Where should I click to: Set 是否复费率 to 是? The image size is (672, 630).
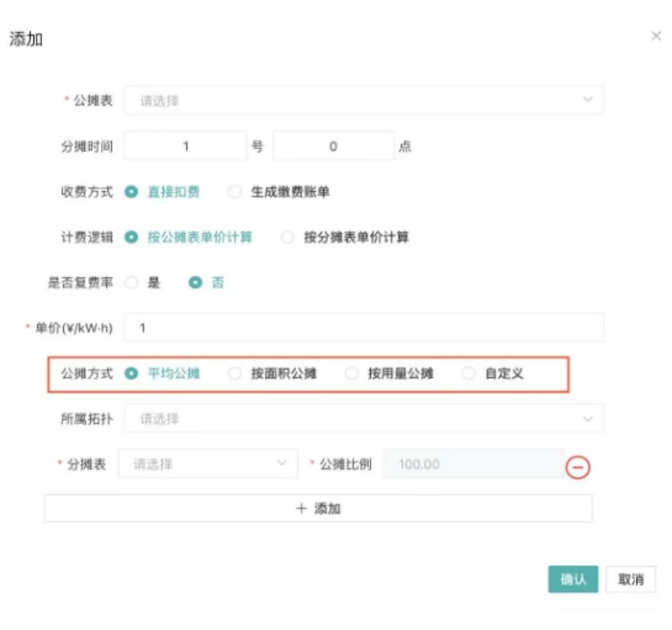click(131, 283)
